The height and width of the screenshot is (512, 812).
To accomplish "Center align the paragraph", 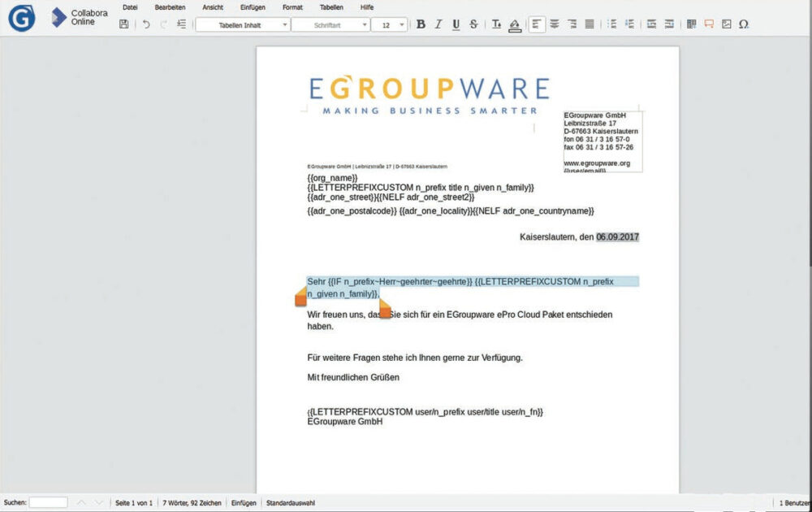I will [x=555, y=24].
